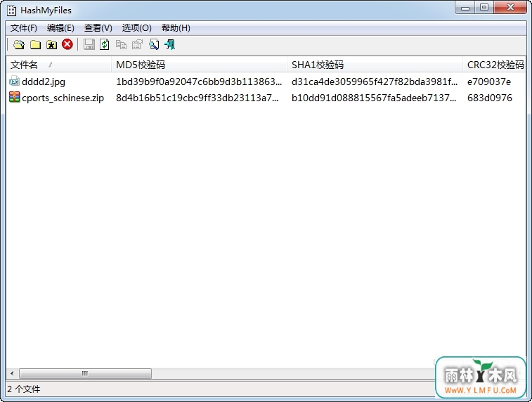Open the 选项(O) menu

[137, 28]
